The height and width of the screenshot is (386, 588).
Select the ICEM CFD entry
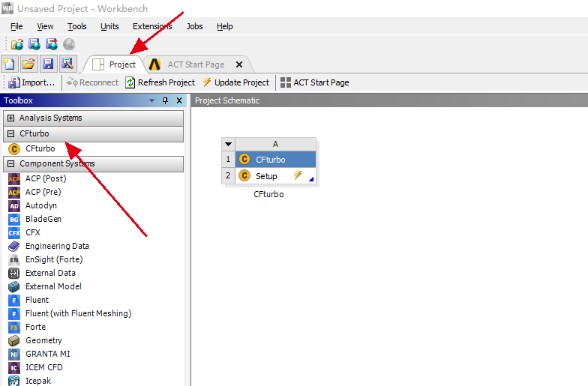click(x=43, y=367)
